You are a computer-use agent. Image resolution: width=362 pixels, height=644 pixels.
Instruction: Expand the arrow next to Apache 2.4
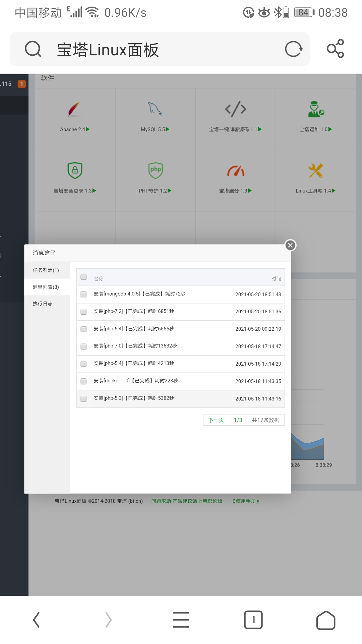coord(88,129)
